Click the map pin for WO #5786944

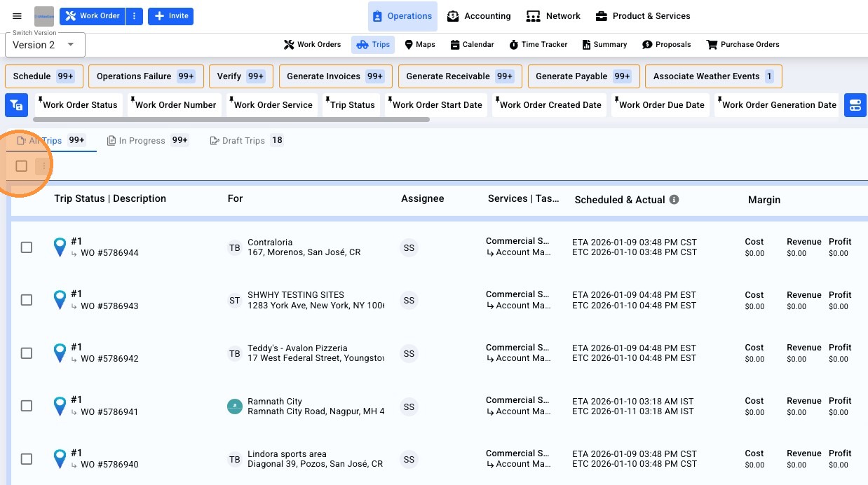pos(60,247)
